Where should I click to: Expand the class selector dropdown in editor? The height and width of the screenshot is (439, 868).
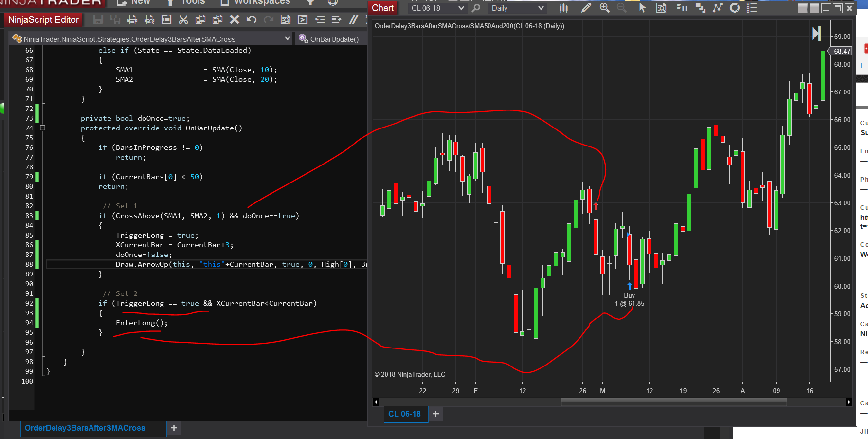click(288, 38)
